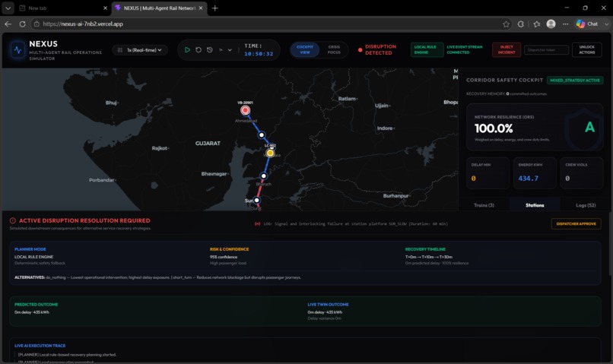Open the 1x (Real-time) speed dropdown
This screenshot has width=613, height=364.
[x=141, y=50]
